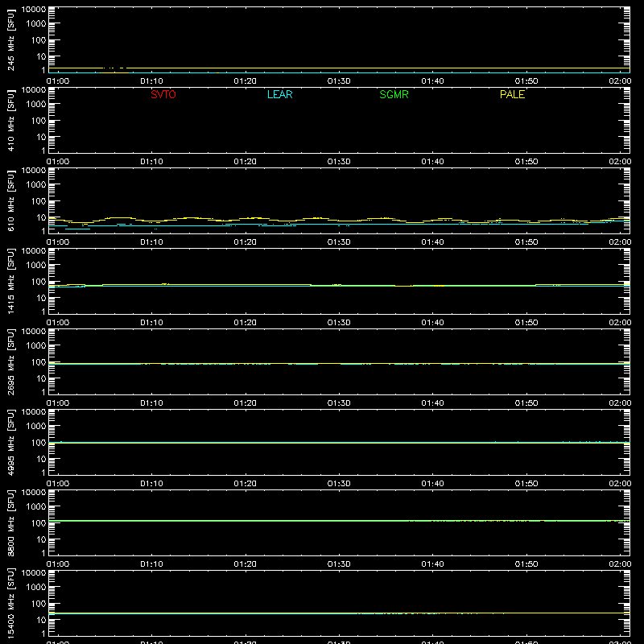The height and width of the screenshot is (644, 644).
Task: Click 01:20 time label under 8800 MHz panel
Action: [246, 564]
